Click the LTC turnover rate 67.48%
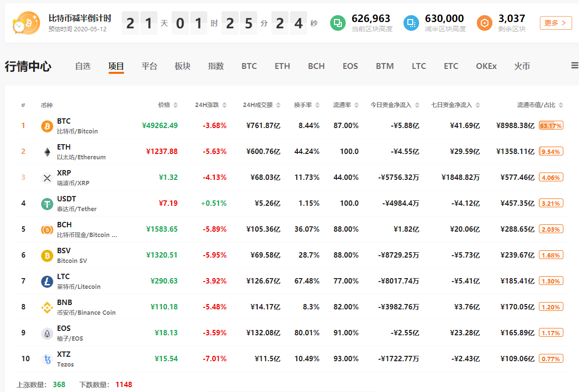 (x=307, y=281)
